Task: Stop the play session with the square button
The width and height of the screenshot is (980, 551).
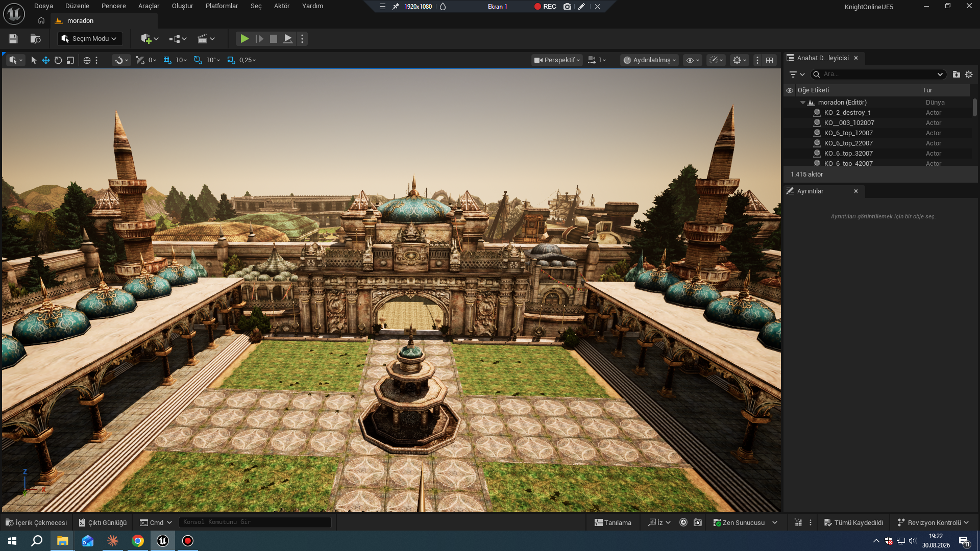Action: pos(274,39)
